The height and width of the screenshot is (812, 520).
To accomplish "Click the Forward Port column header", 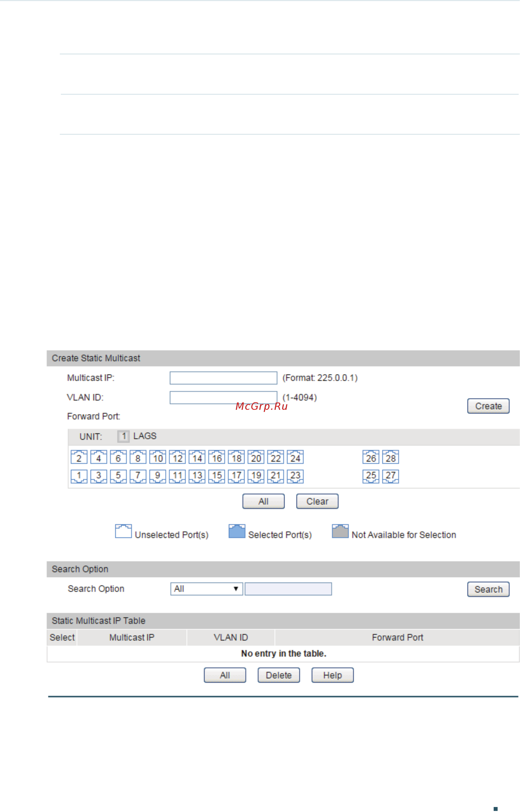I will tap(397, 637).
